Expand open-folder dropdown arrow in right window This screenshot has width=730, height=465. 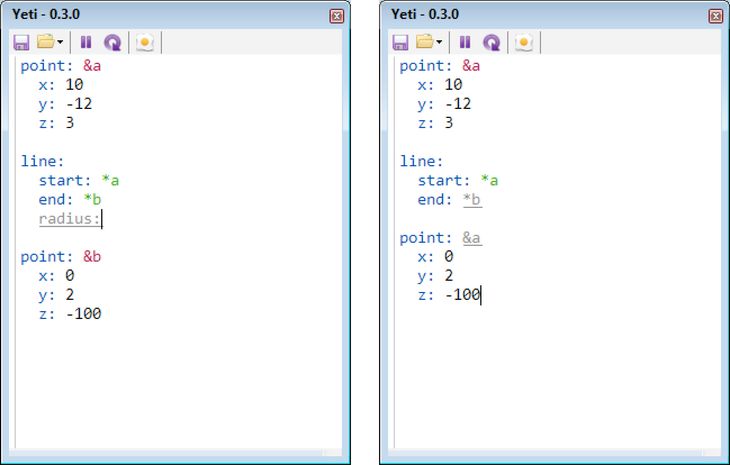coord(439,42)
